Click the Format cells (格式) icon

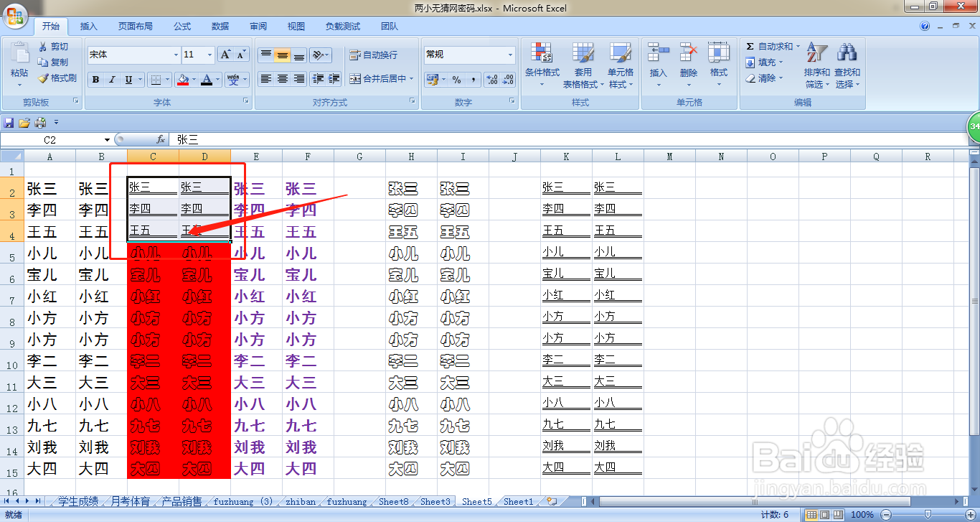(x=718, y=52)
